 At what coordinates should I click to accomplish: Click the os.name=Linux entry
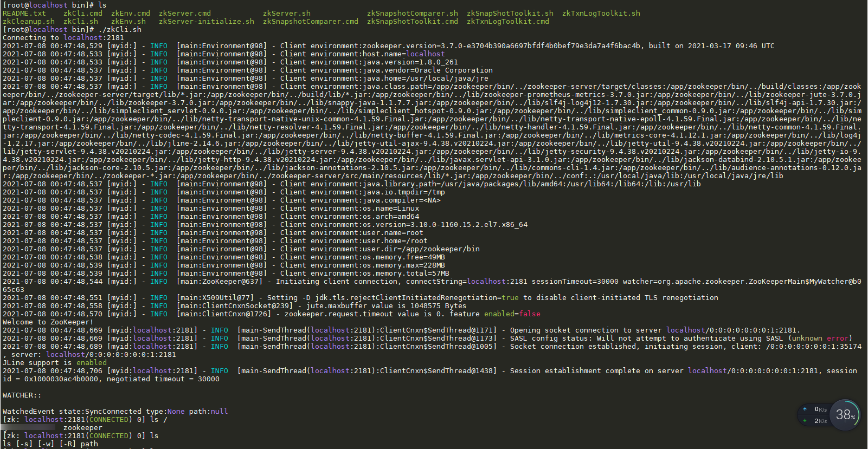(x=391, y=208)
